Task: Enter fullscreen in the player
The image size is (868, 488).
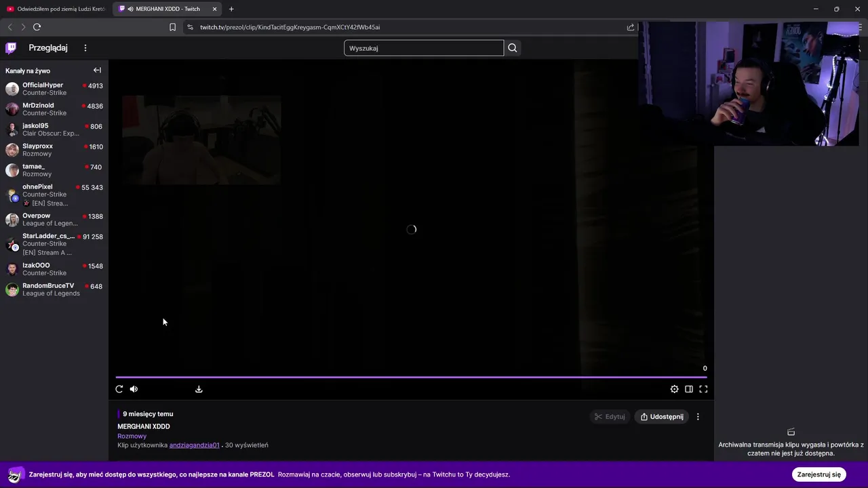Action: [x=703, y=389]
